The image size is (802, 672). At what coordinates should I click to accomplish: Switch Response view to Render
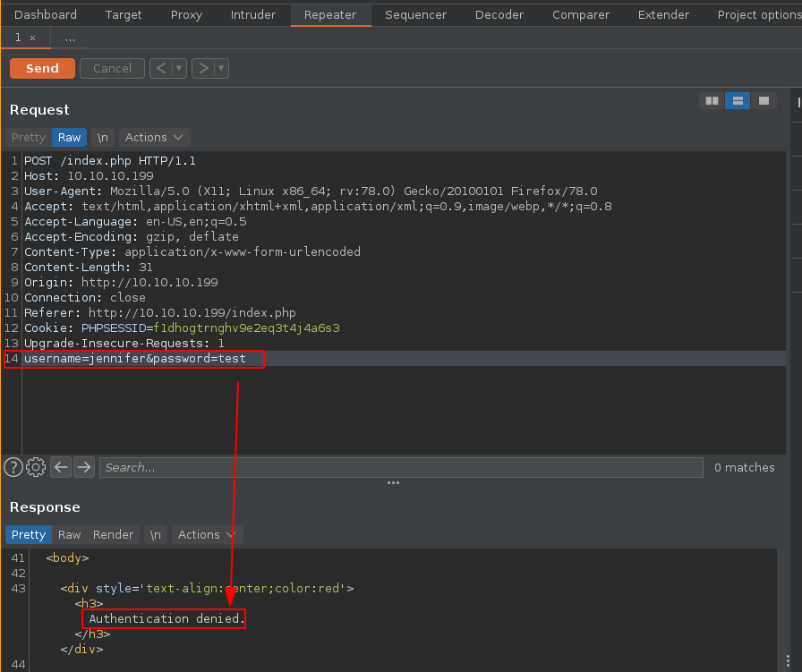tap(113, 534)
